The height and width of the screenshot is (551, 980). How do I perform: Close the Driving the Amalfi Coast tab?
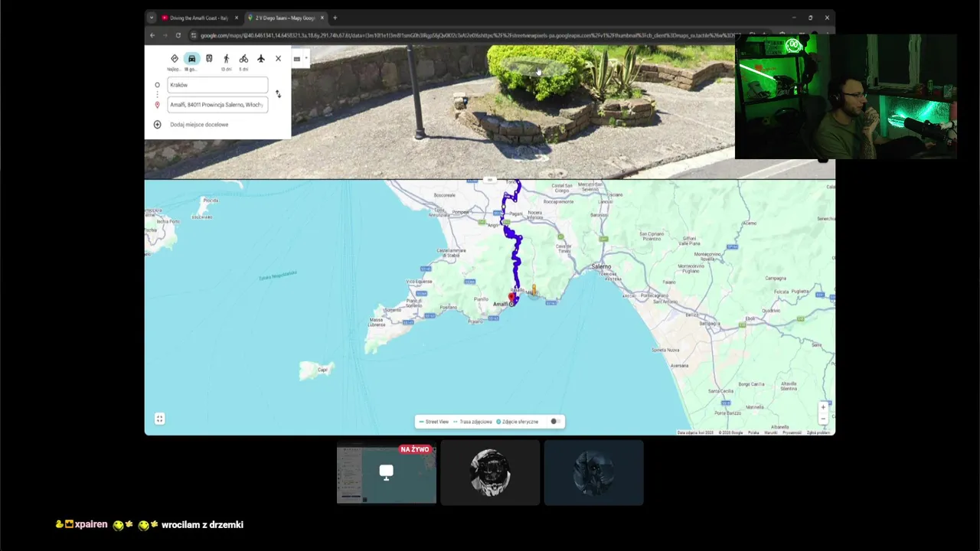[x=237, y=18]
